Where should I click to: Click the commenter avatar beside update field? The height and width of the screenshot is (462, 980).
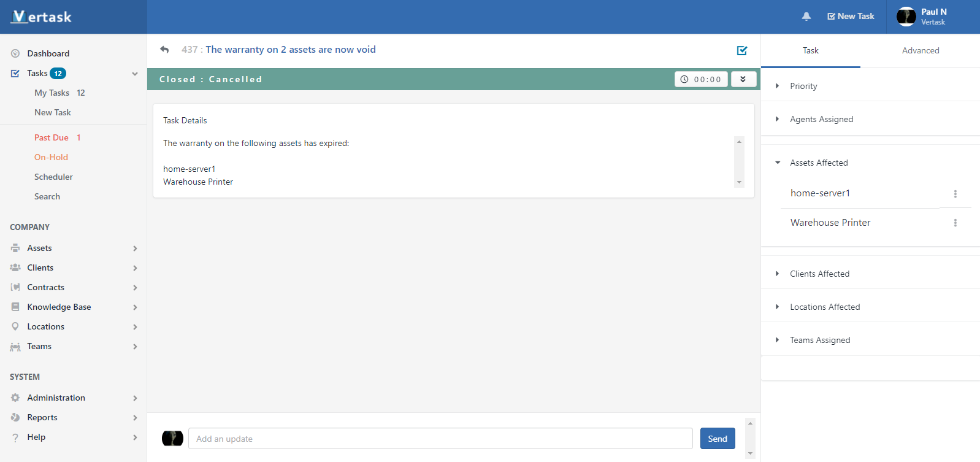tap(172, 438)
